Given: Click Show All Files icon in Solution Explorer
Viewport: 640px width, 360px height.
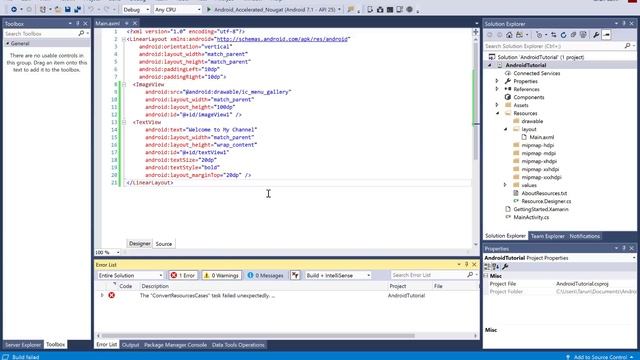Looking at the screenshot, I should coord(583,35).
